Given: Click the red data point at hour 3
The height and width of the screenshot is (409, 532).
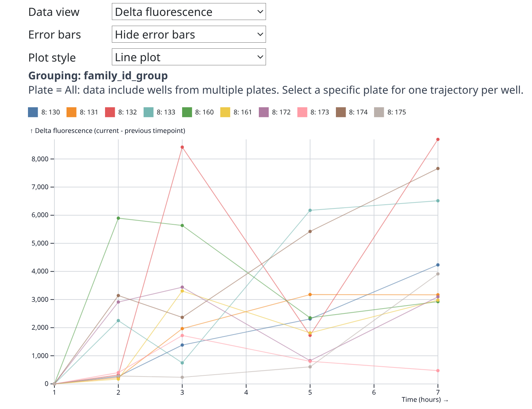Looking at the screenshot, I should 182,147.
